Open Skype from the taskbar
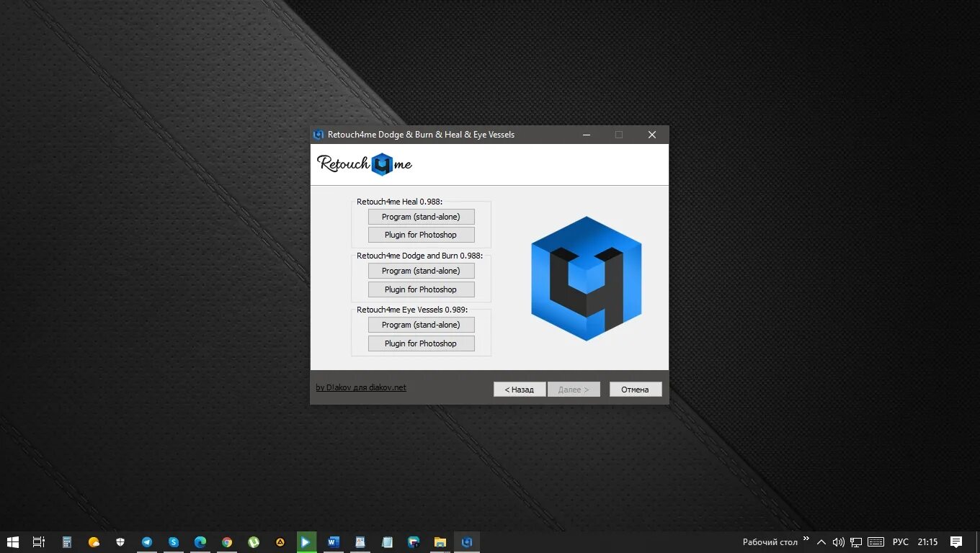The height and width of the screenshot is (553, 980). point(174,542)
